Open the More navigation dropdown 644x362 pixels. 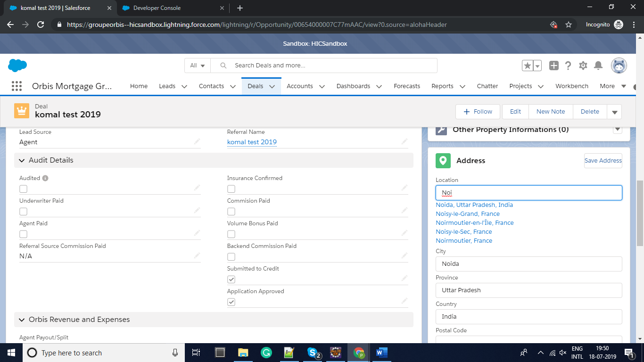click(613, 86)
